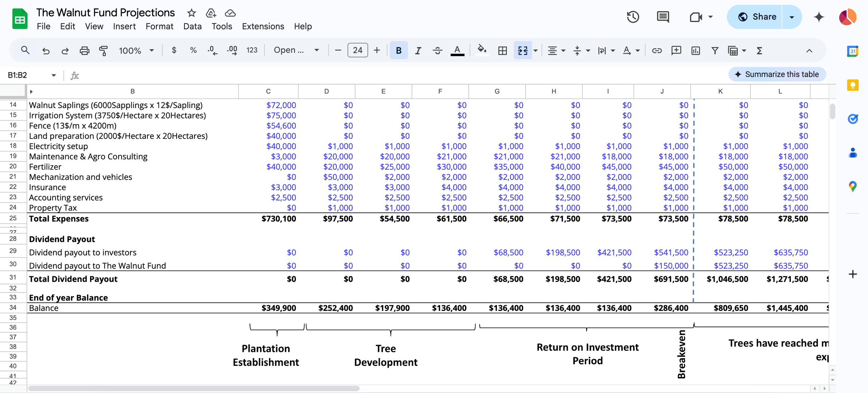
Task: Decrease decimal places
Action: (213, 50)
